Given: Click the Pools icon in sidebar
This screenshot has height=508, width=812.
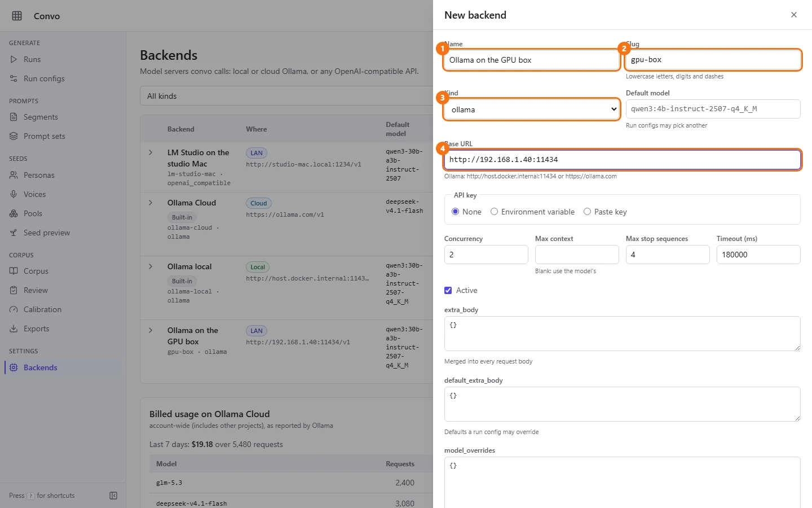Looking at the screenshot, I should coord(14,213).
